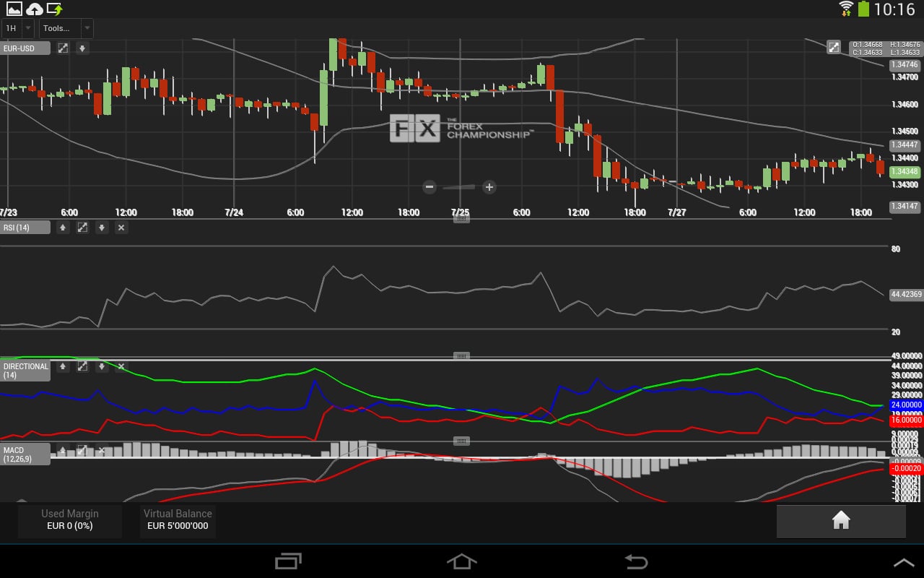Click the RSI (14) indicator label
The width and height of the screenshot is (924, 578).
(25, 228)
